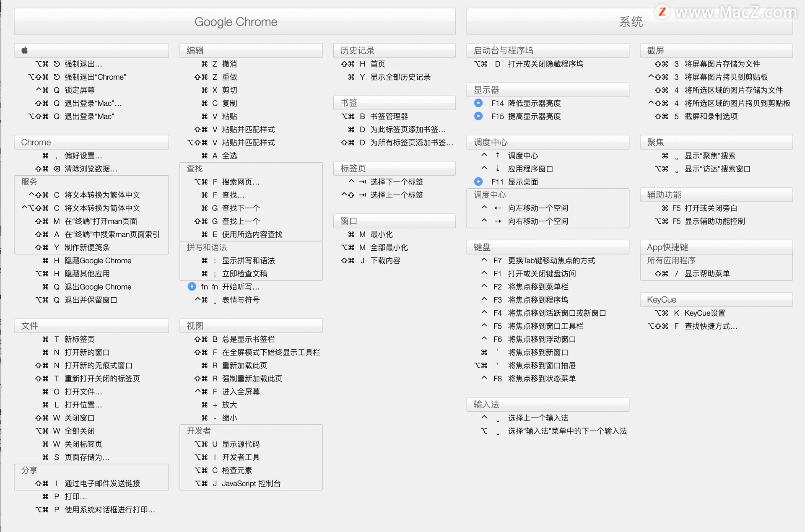Image resolution: width=805 pixels, height=532 pixels.
Task: Toggle the F11 显示桌面 indicator
Action: tap(478, 182)
